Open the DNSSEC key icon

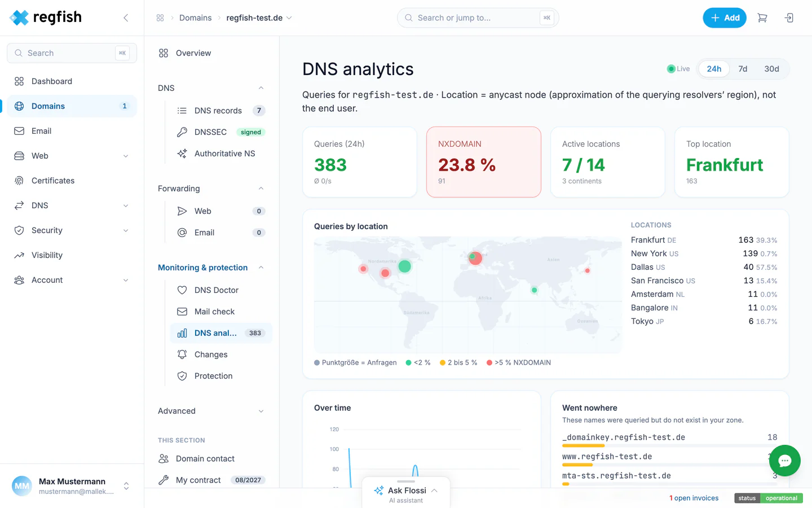coord(182,132)
